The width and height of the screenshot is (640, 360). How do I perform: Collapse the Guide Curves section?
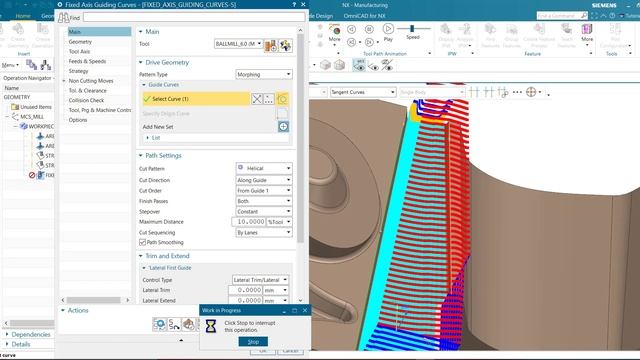point(144,85)
